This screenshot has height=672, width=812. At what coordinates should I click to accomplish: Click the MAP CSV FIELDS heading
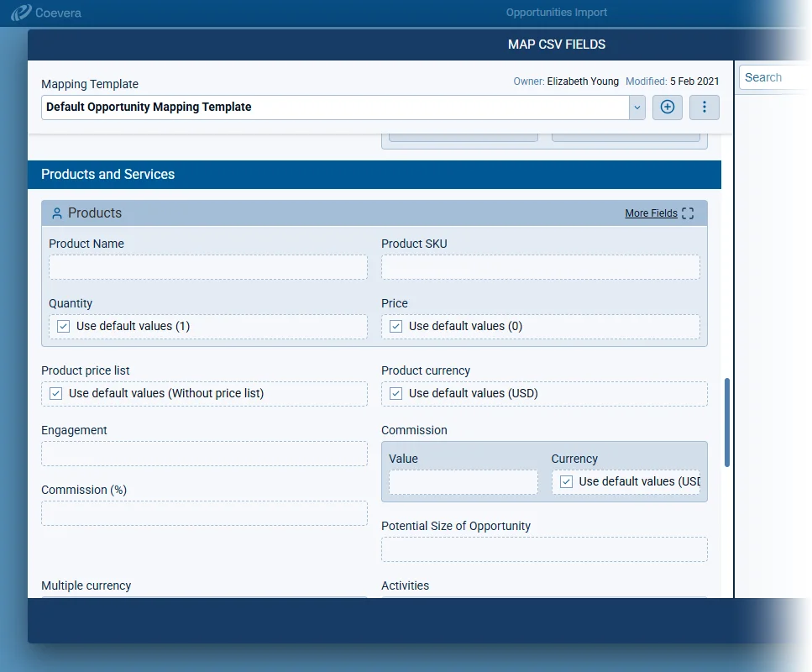point(556,45)
